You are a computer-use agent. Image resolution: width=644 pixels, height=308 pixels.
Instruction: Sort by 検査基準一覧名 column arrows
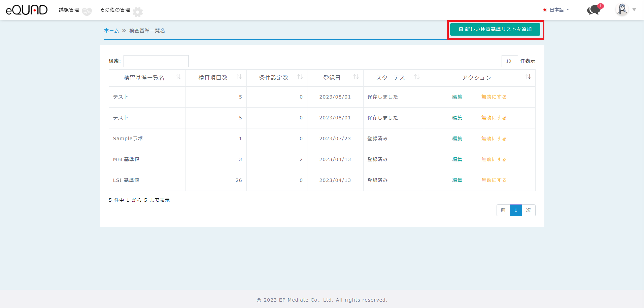pyautogui.click(x=178, y=77)
